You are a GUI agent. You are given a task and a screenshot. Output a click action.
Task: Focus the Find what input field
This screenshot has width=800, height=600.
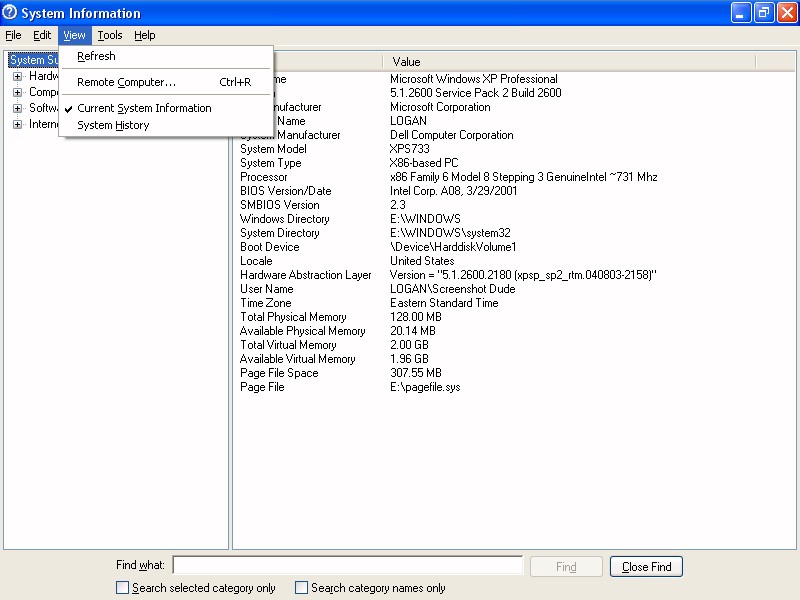point(348,565)
